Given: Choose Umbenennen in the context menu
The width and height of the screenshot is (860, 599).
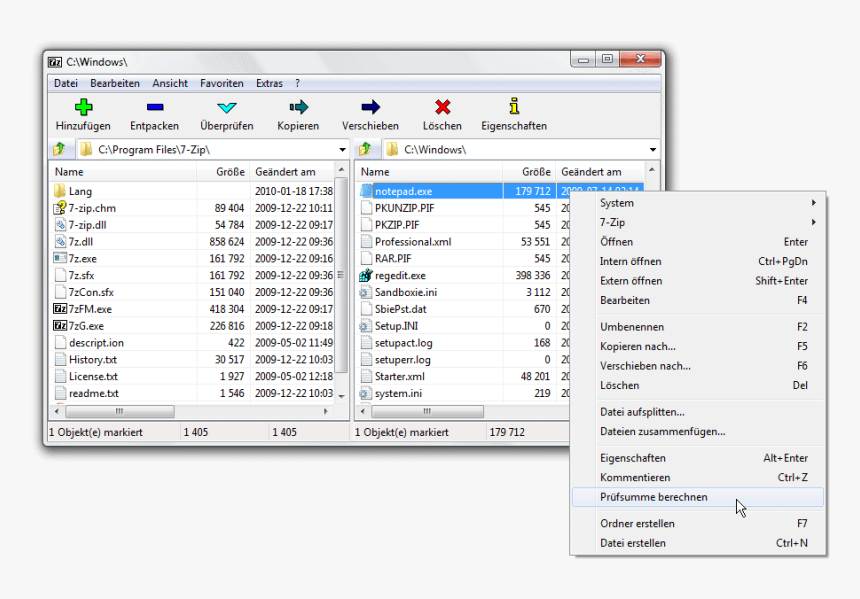Looking at the screenshot, I should coord(698,327).
